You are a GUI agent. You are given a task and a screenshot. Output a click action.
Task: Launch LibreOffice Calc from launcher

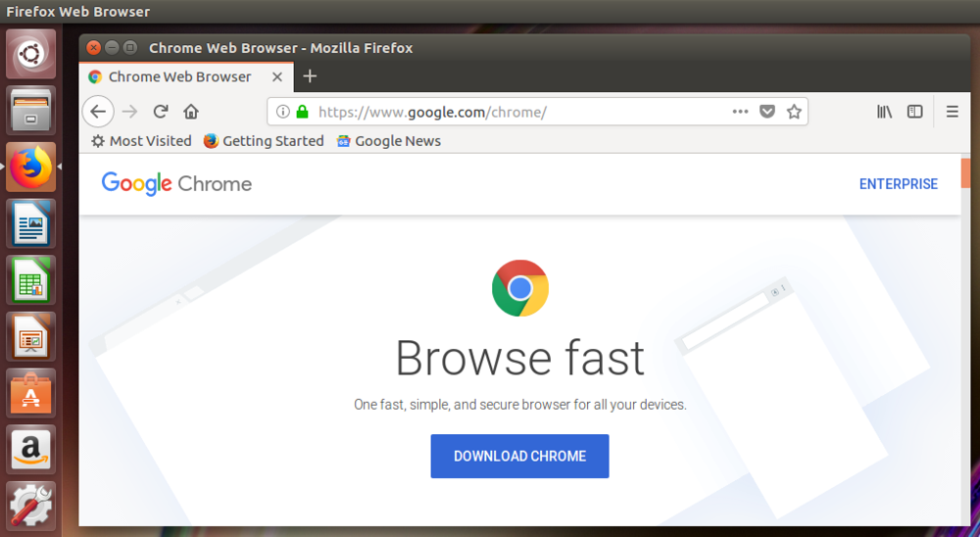(30, 280)
